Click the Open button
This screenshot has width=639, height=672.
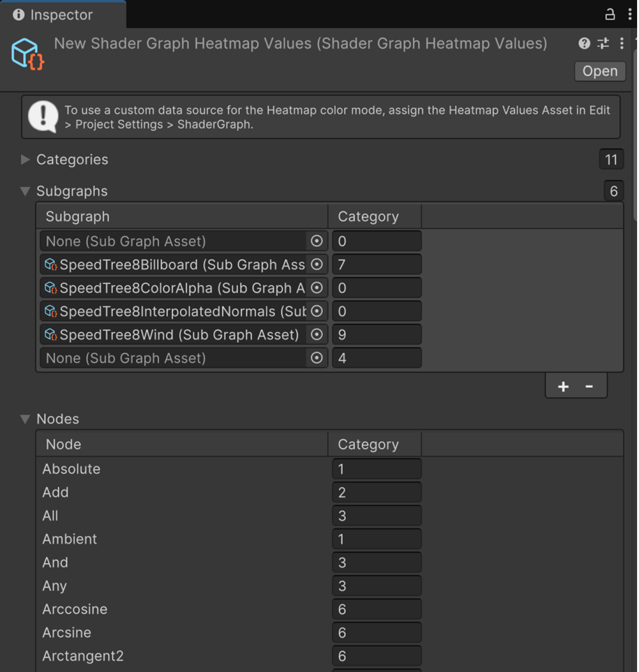(600, 71)
